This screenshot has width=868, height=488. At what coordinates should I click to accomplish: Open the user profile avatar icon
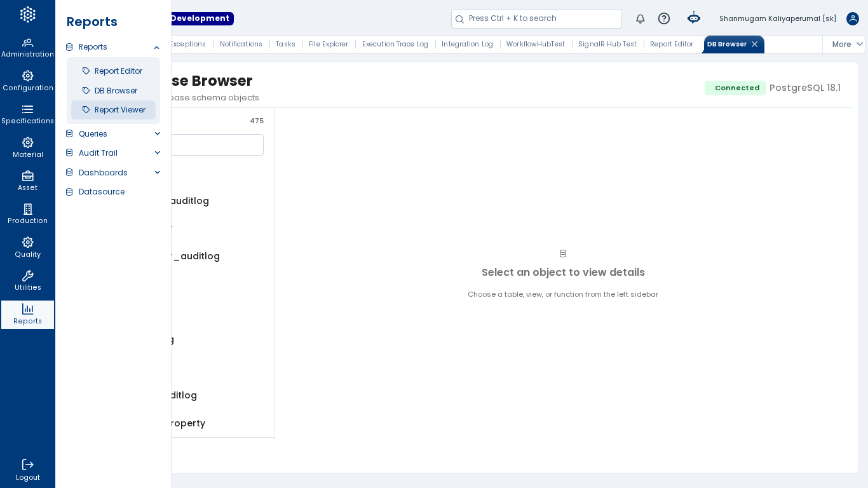click(853, 18)
